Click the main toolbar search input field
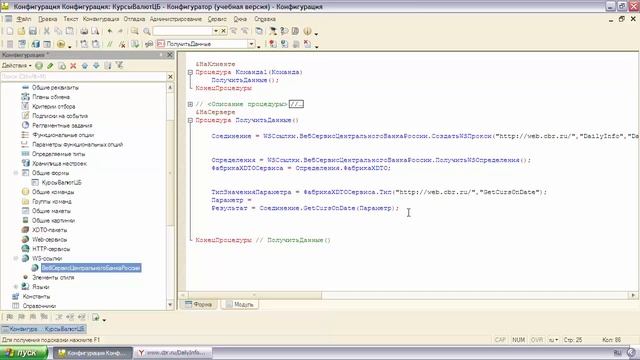The width and height of the screenshot is (640, 360). 182,31
